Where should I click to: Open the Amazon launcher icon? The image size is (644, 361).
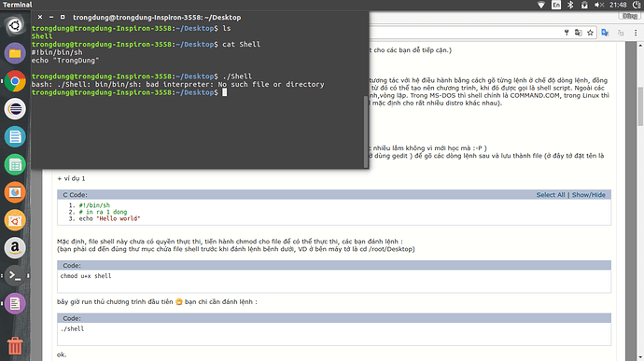point(15,248)
